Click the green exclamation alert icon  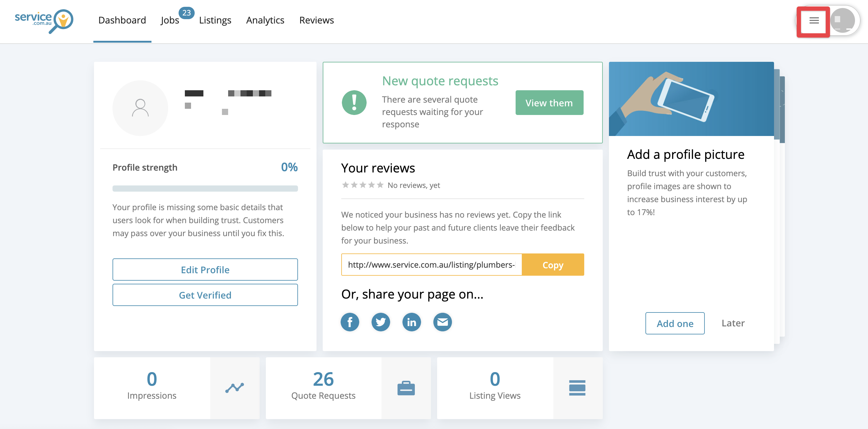pos(354,102)
